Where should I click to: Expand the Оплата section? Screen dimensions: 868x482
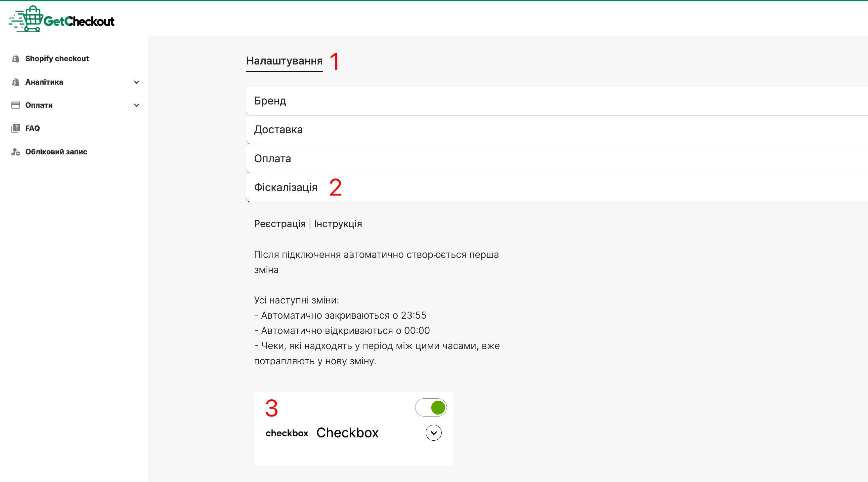272,158
